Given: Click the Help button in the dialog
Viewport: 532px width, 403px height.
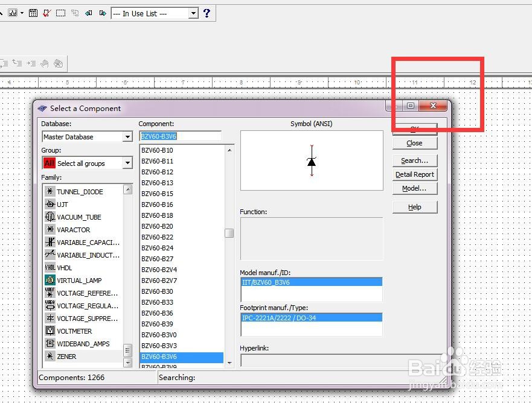Looking at the screenshot, I should click(415, 207).
